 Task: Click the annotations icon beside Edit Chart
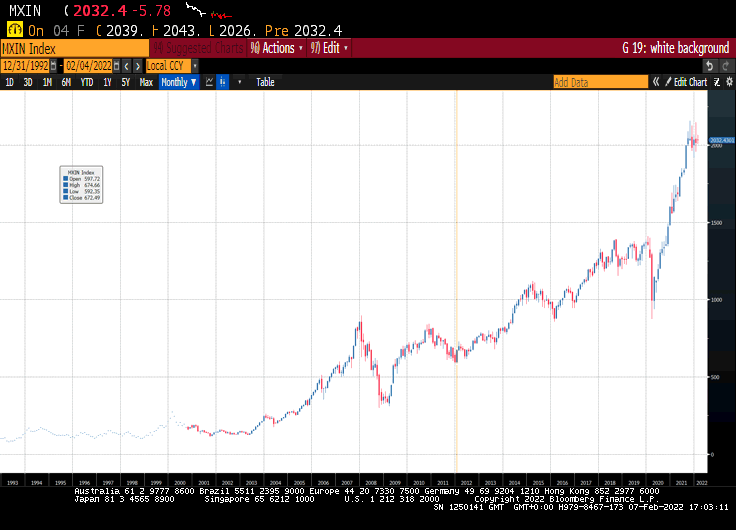pyautogui.click(x=717, y=82)
